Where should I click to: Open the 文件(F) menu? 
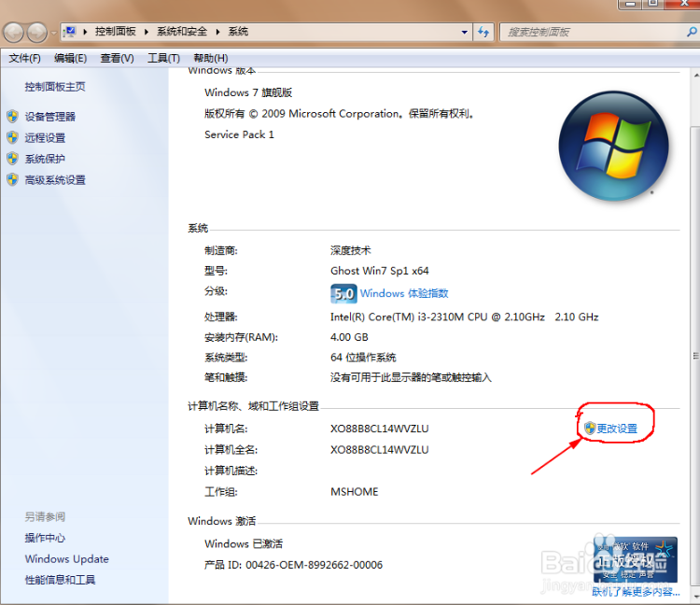24,58
